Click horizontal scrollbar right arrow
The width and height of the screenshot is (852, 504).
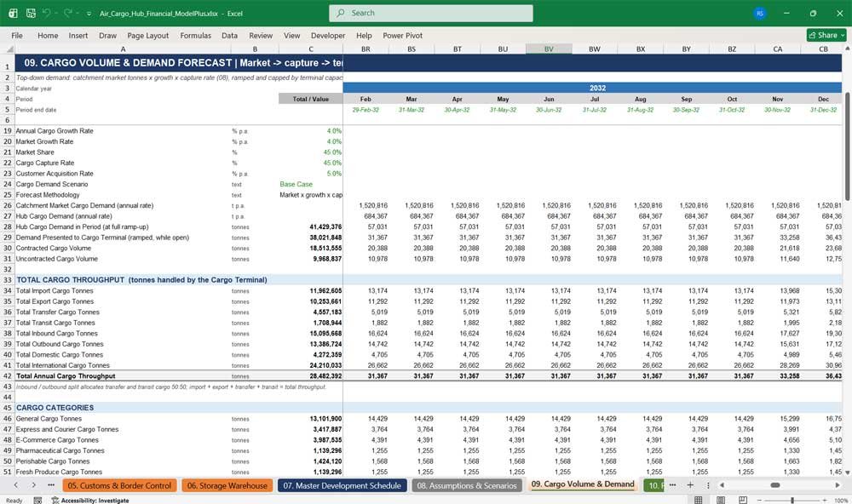pyautogui.click(x=838, y=485)
